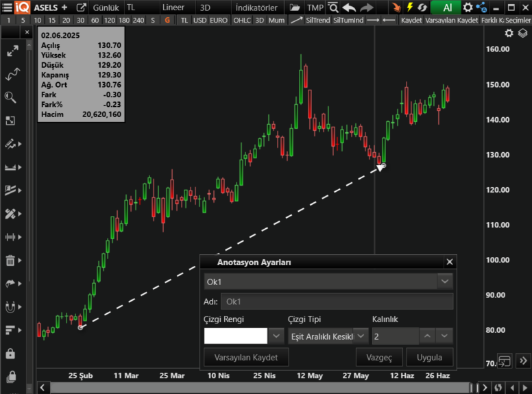Click the green AI button
The height and width of the screenshot is (394, 532).
coord(447,7)
